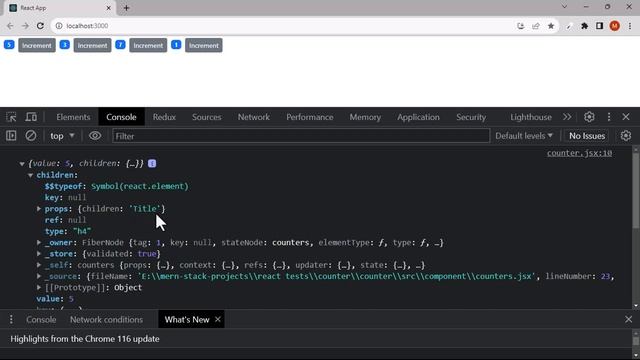640x360 pixels.
Task: Open DevTools customize three-dot menu
Action: click(609, 117)
